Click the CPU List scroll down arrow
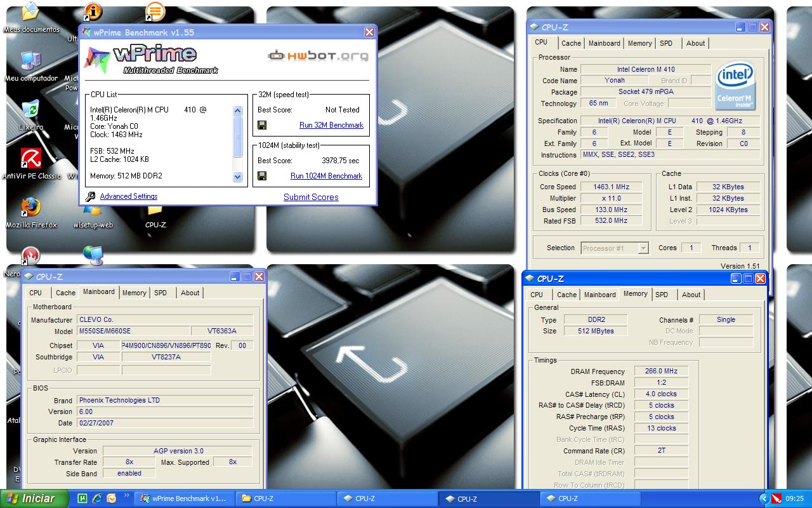 click(x=238, y=177)
